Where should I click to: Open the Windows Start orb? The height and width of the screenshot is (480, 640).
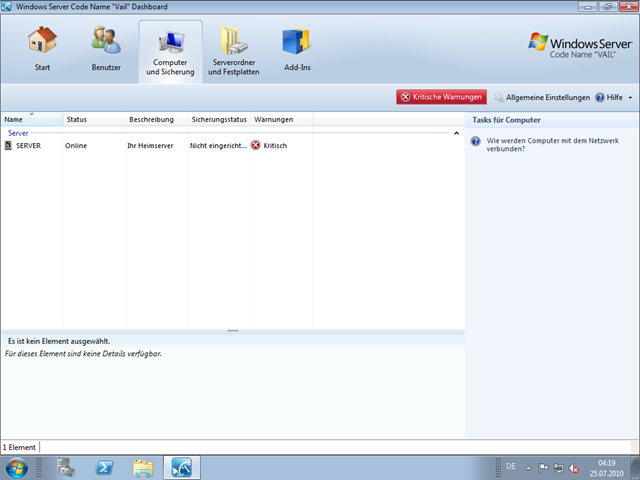[x=17, y=467]
